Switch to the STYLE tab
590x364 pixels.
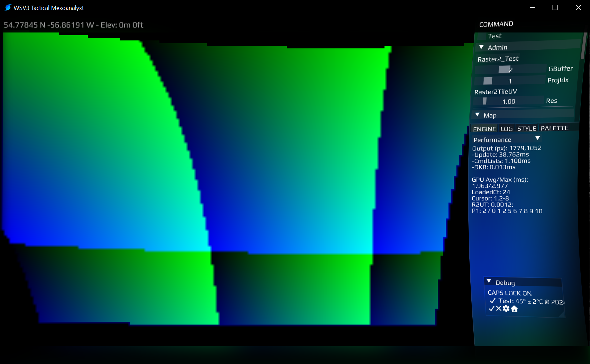pyautogui.click(x=527, y=129)
